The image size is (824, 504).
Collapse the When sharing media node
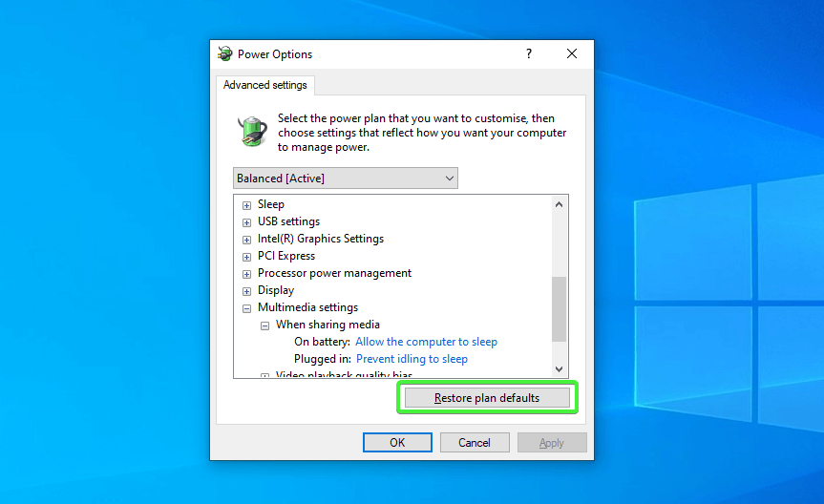point(264,325)
